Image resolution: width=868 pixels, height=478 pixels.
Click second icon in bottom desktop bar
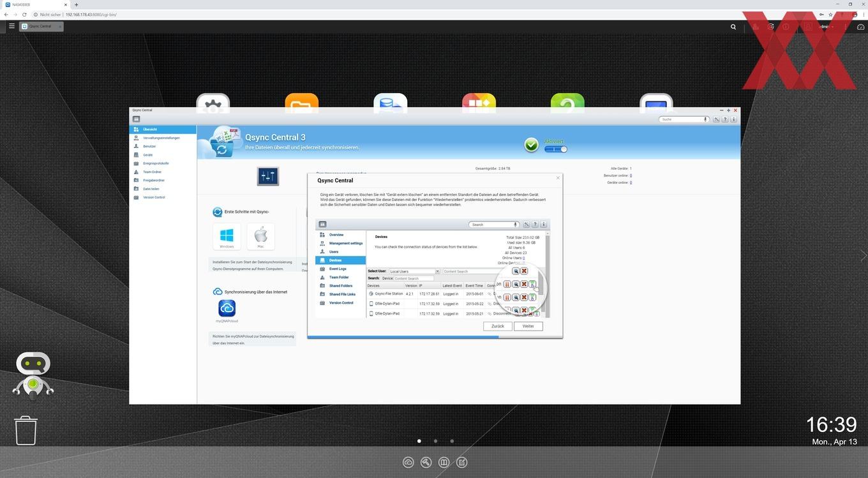click(426, 462)
